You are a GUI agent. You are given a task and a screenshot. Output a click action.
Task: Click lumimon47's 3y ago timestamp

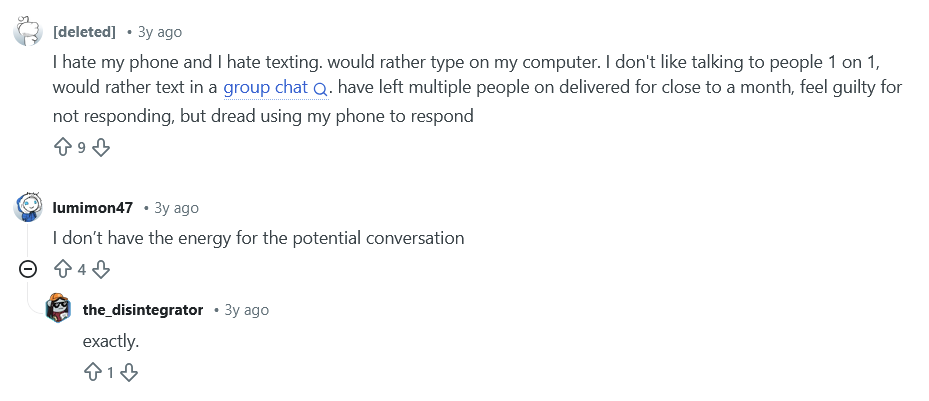(176, 208)
